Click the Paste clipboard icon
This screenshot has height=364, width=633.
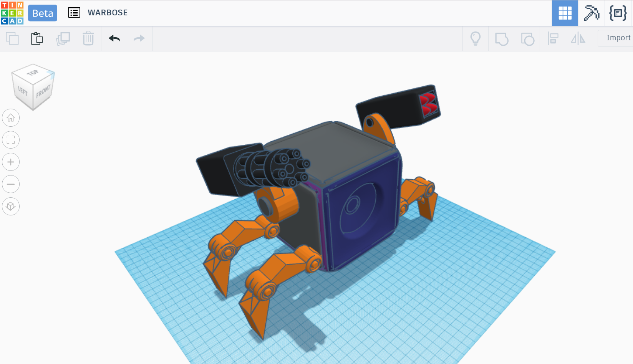[37, 38]
